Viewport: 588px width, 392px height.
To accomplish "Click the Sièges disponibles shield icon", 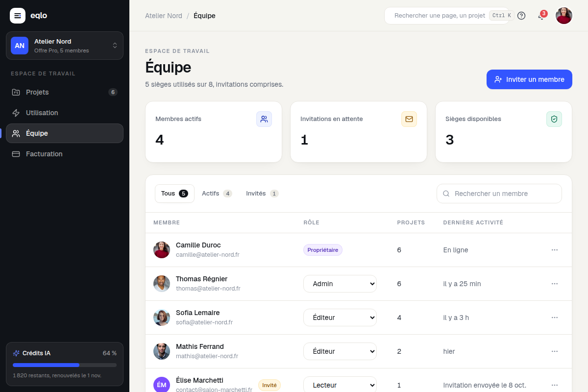I will 554,119.
